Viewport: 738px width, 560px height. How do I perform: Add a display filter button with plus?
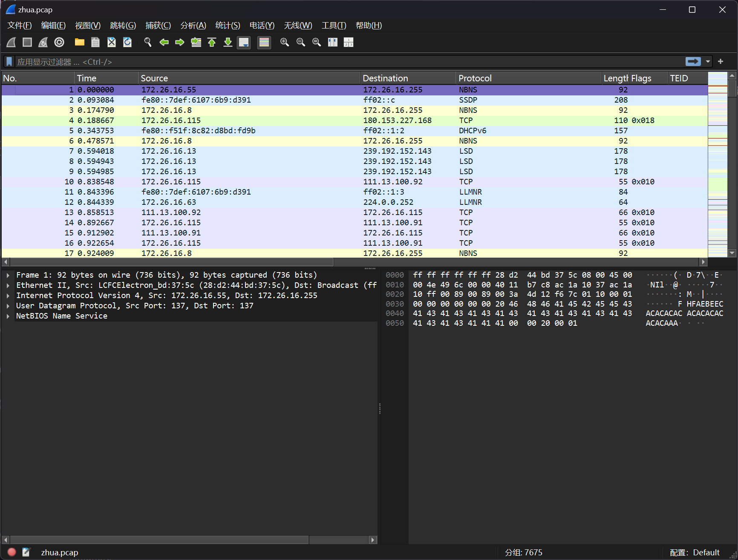click(721, 62)
